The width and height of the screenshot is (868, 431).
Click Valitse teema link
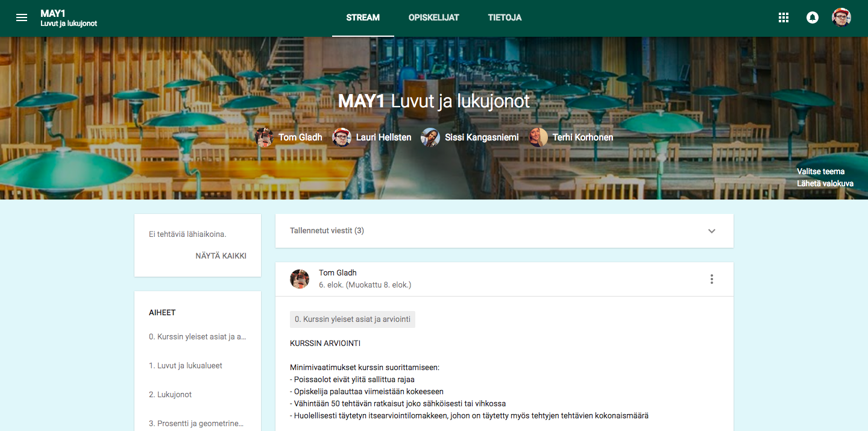[x=820, y=171]
